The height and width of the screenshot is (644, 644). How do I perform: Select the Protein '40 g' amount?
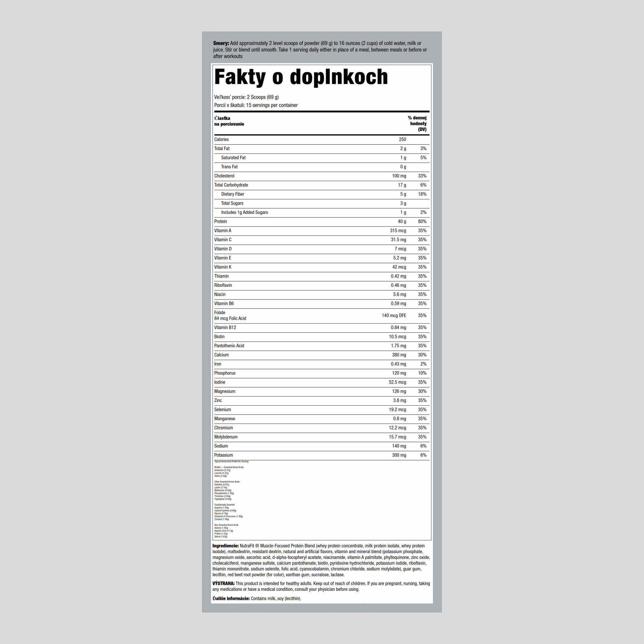click(402, 221)
